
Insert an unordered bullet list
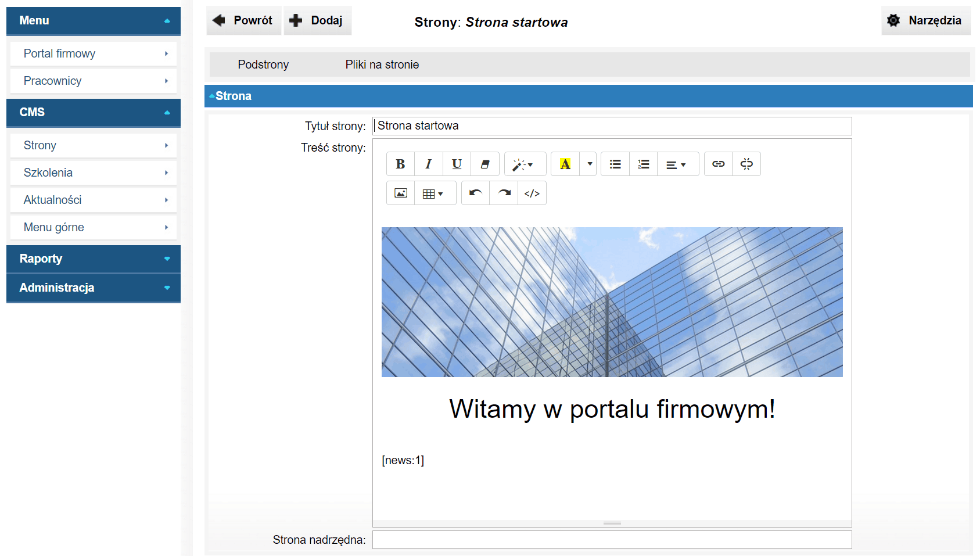(615, 164)
